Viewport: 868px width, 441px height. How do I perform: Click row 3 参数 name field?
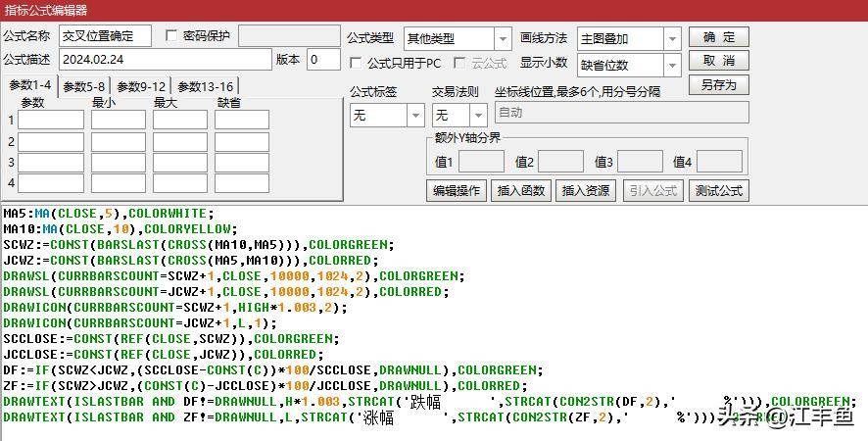(x=51, y=163)
